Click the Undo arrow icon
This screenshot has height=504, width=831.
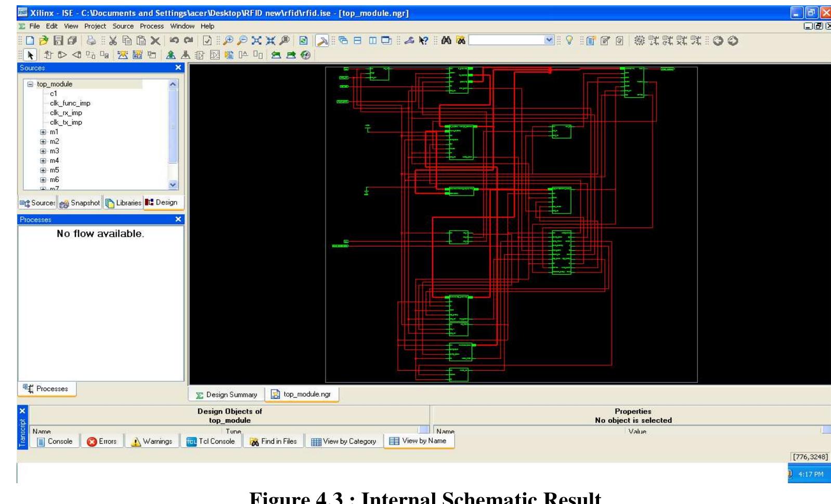click(174, 41)
